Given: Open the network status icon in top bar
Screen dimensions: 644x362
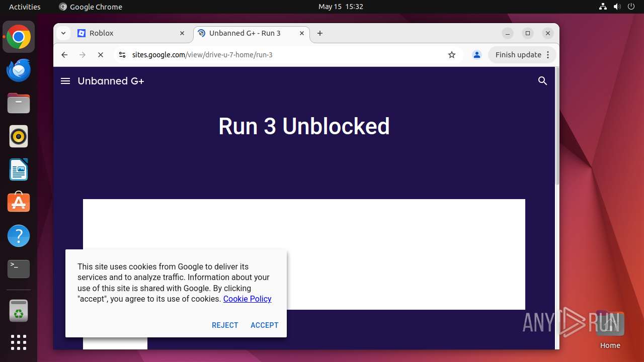Looking at the screenshot, I should (x=603, y=7).
